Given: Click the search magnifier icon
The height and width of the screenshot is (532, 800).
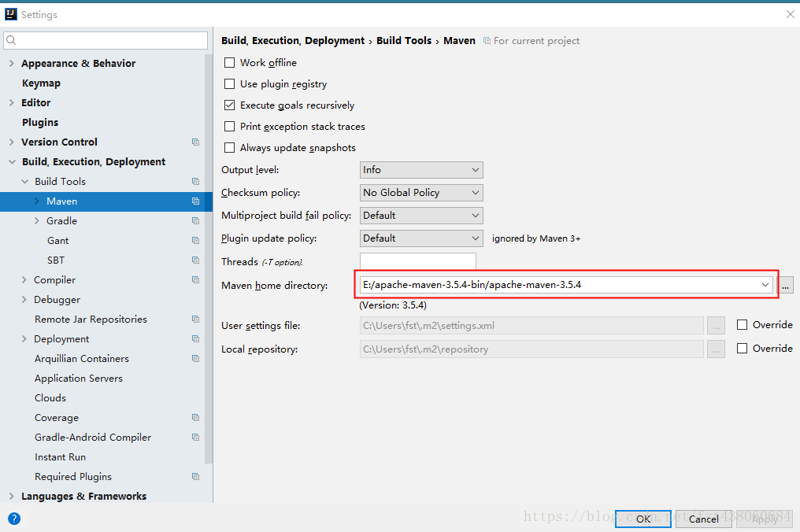Looking at the screenshot, I should tap(11, 40).
